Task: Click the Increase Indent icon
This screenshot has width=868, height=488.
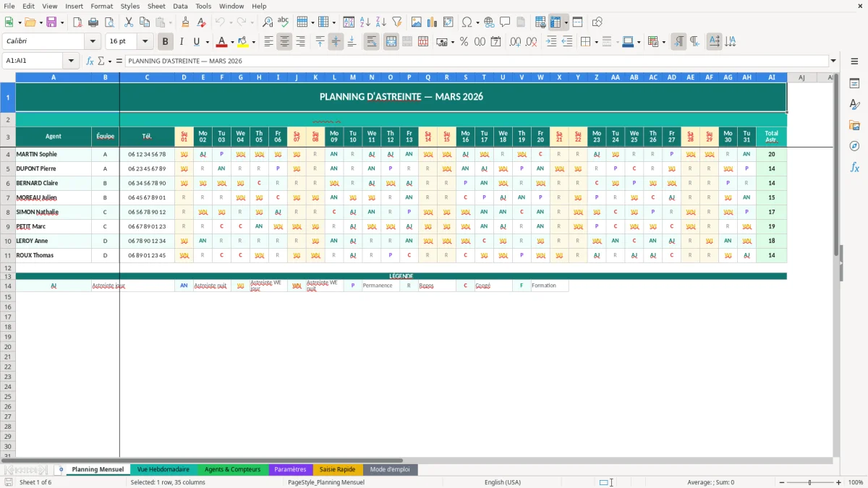Action: click(551, 42)
